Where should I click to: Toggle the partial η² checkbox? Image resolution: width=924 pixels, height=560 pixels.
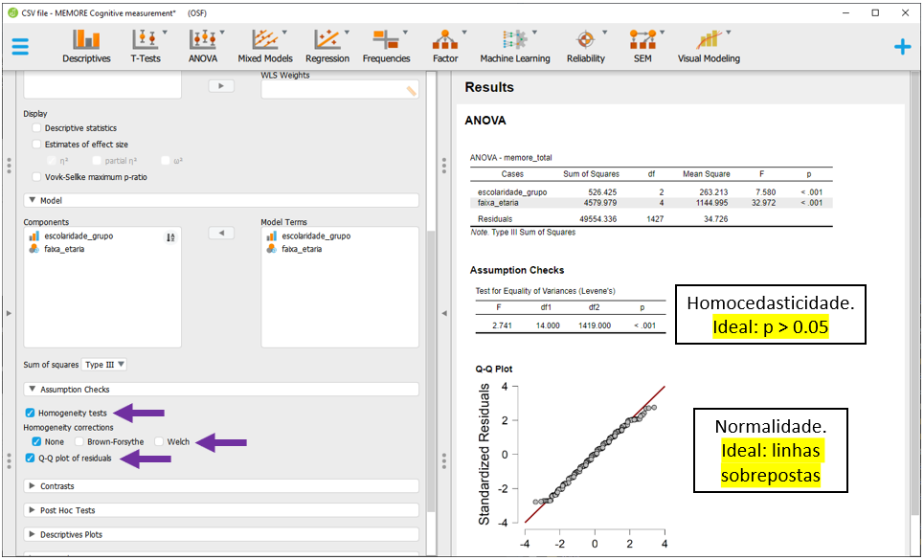(97, 161)
